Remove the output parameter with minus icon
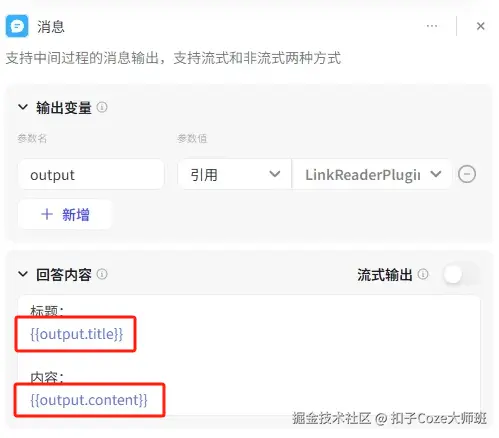The height and width of the screenshot is (438, 499). tap(467, 174)
